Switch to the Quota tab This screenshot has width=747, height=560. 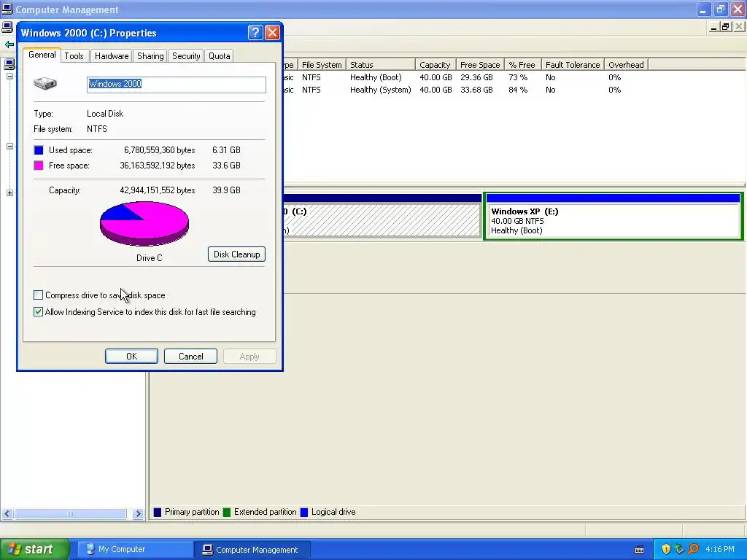[219, 55]
